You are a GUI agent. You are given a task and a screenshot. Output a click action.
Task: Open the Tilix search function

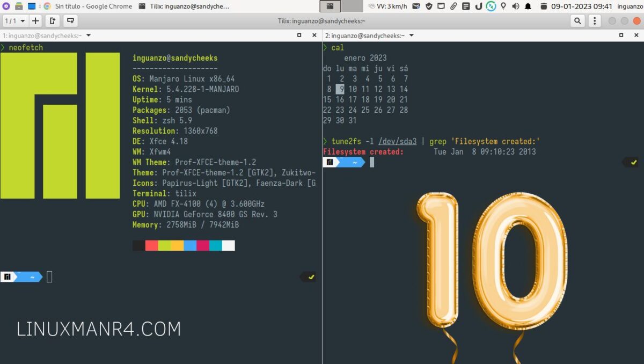[577, 20]
